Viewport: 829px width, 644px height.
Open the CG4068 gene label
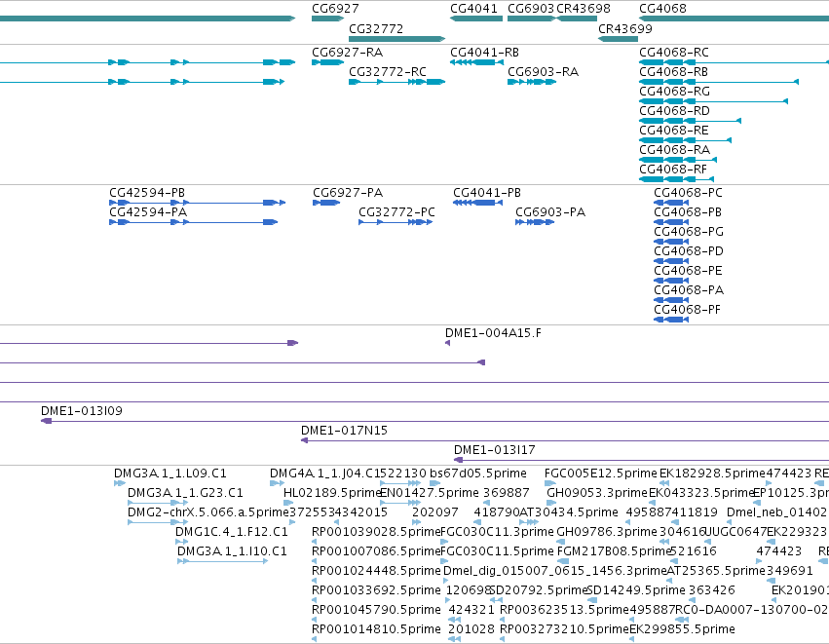[x=662, y=9]
